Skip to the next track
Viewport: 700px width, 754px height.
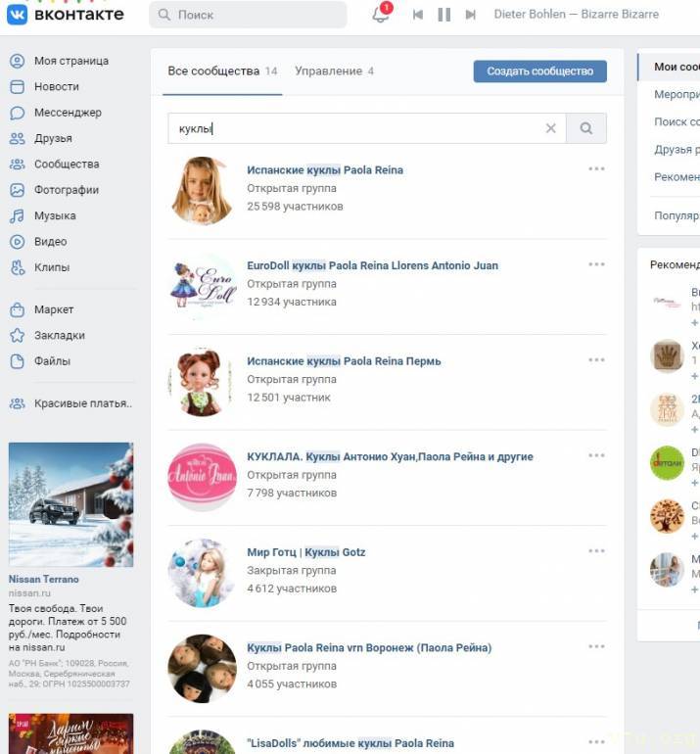(x=471, y=15)
